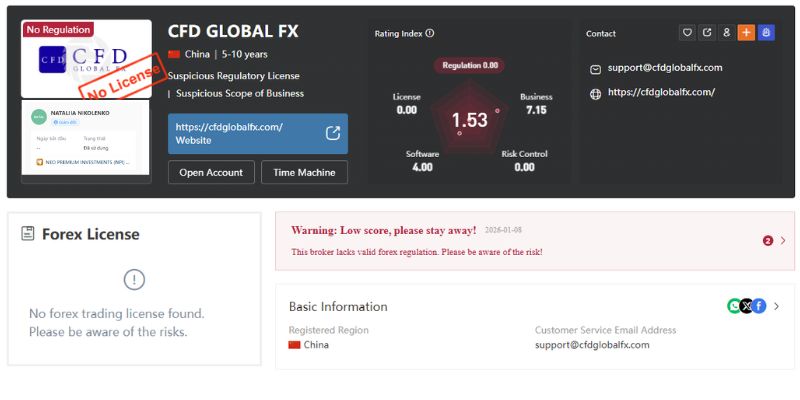Open the support@cfdglobalfx.com contact email link

665,68
